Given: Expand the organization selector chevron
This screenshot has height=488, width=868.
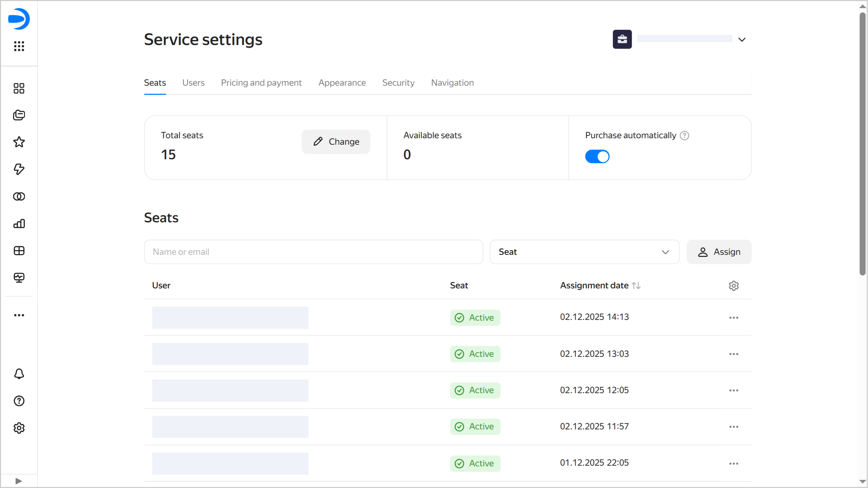Looking at the screenshot, I should (742, 40).
